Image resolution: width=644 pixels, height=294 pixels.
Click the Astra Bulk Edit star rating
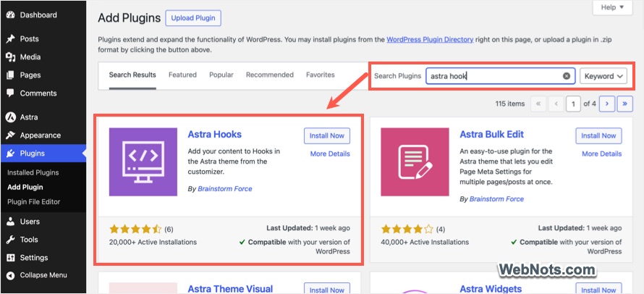[407, 229]
